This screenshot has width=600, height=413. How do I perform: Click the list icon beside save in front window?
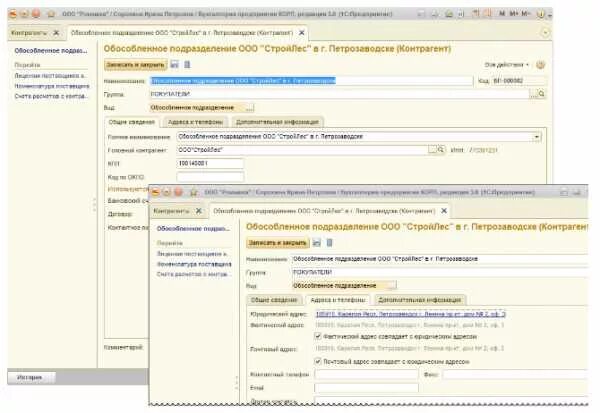329,243
